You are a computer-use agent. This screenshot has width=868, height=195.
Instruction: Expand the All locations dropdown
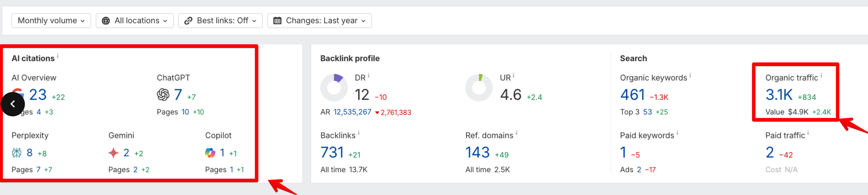click(135, 21)
